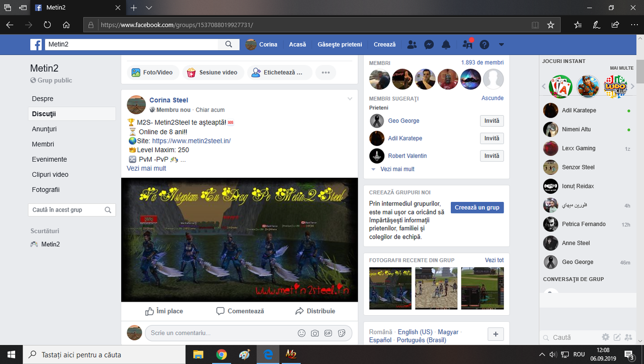Open Membri in group sidebar
The height and width of the screenshot is (364, 644).
click(43, 144)
